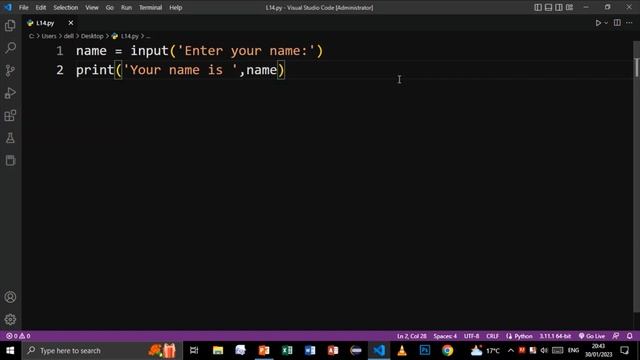Open the Users breadcrumb folder
Image resolution: width=640 pixels, height=360 pixels.
[49, 36]
